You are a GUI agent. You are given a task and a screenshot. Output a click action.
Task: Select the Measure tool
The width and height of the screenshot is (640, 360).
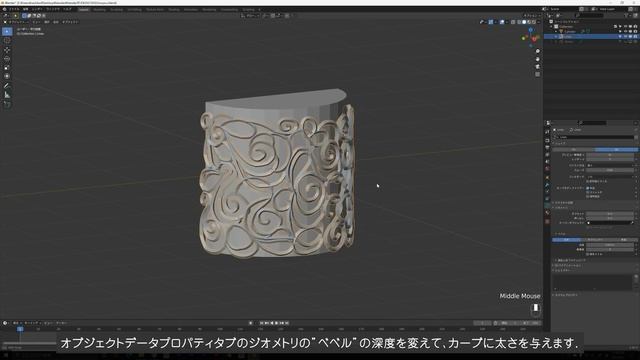7,95
